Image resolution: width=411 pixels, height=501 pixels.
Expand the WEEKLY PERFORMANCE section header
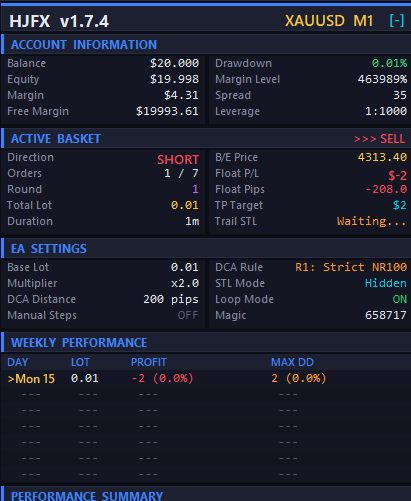point(206,342)
